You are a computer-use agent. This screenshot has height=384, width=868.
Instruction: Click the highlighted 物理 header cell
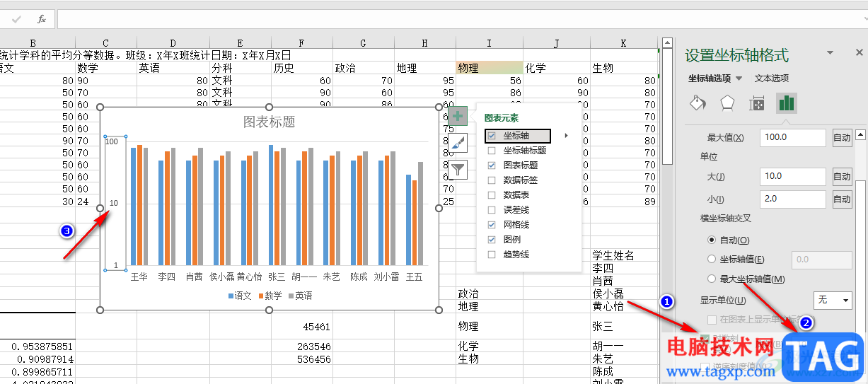point(489,68)
